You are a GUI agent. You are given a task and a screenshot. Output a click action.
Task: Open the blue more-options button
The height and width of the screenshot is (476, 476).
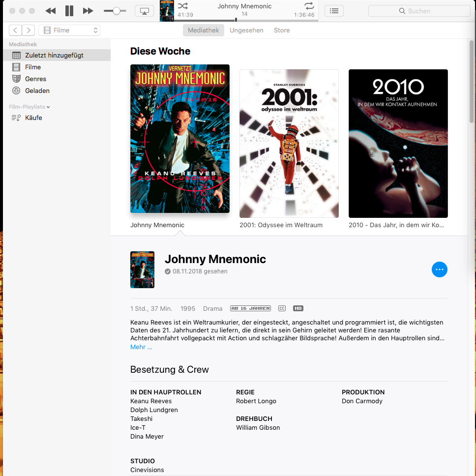click(x=440, y=269)
